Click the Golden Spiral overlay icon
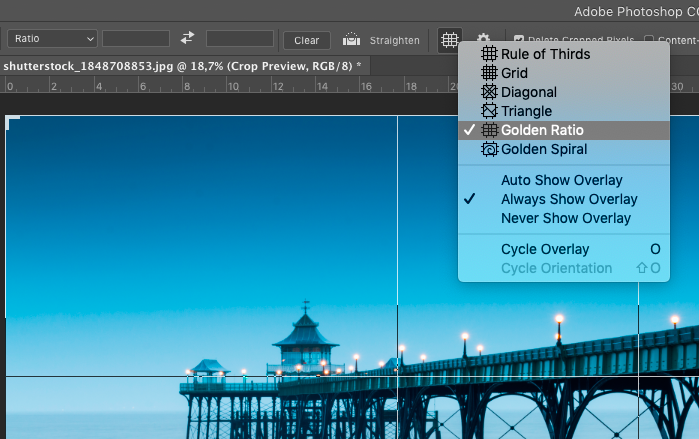The width and height of the screenshot is (699, 439). click(x=489, y=149)
